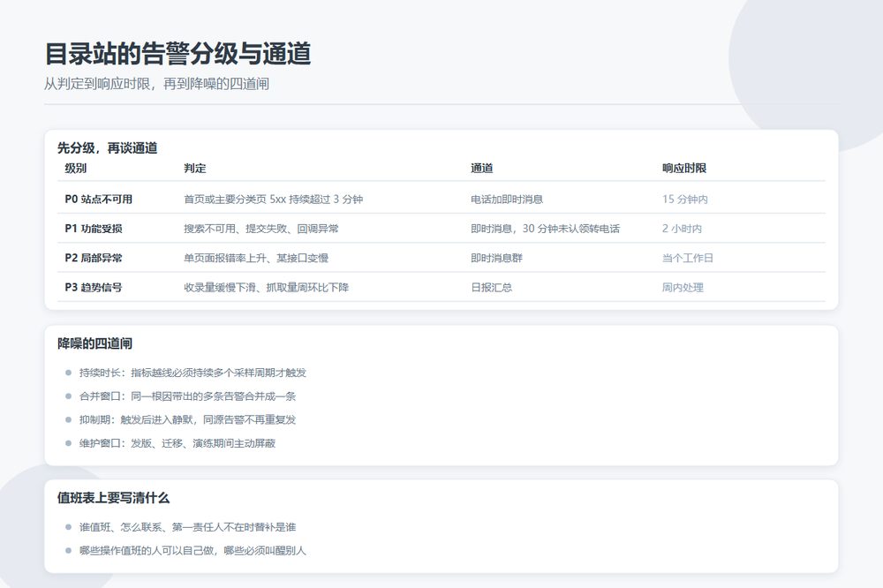The height and width of the screenshot is (588, 883).
Task: Select the cell 2 小时内
Action: (x=682, y=228)
